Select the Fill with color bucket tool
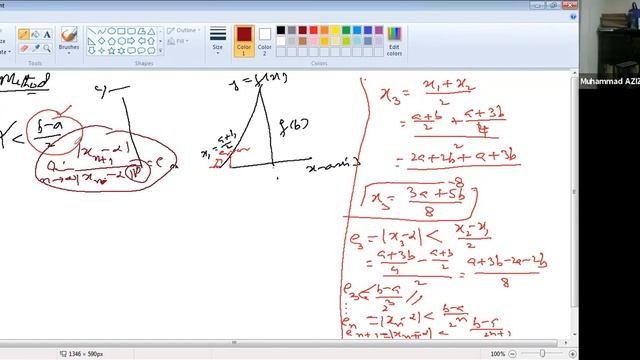This screenshot has height=360, width=640. [36, 35]
